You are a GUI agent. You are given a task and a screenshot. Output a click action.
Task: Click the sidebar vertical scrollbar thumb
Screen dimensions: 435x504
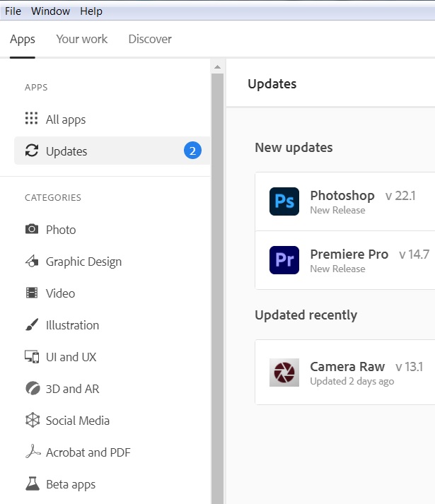218,288
